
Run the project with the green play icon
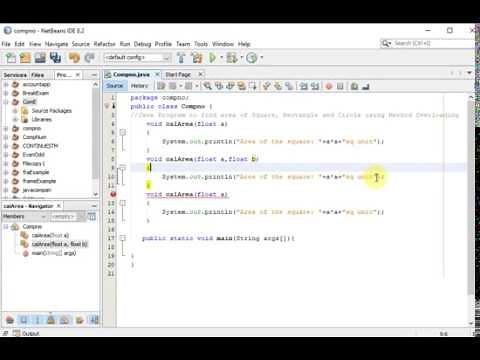(212, 58)
